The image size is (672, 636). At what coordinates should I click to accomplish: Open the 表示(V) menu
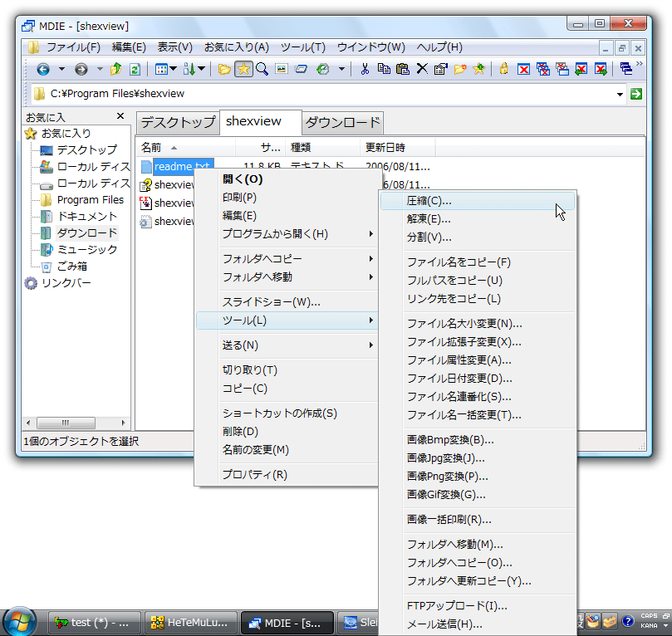pos(174,47)
